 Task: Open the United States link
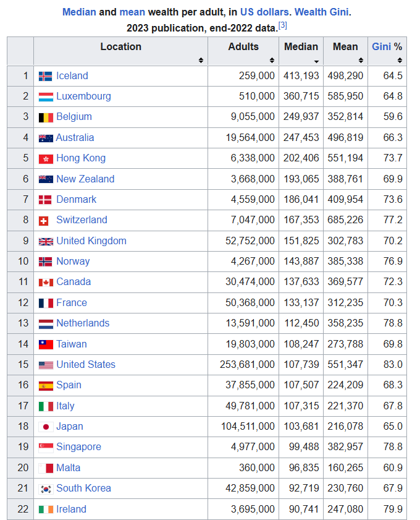(x=86, y=364)
